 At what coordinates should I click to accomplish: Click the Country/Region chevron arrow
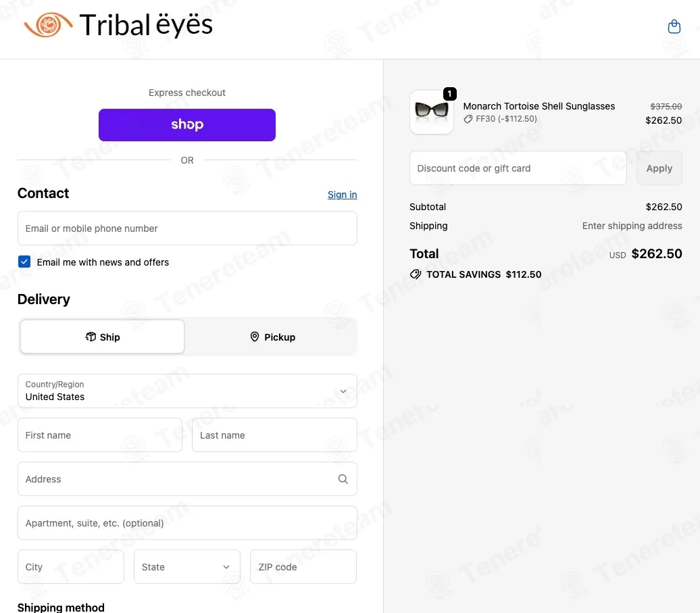[343, 391]
